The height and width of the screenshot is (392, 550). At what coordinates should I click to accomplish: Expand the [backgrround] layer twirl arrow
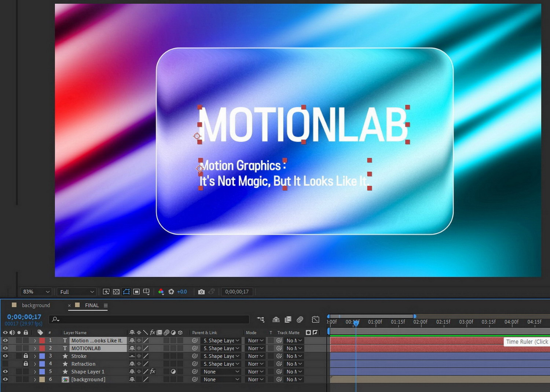point(35,380)
